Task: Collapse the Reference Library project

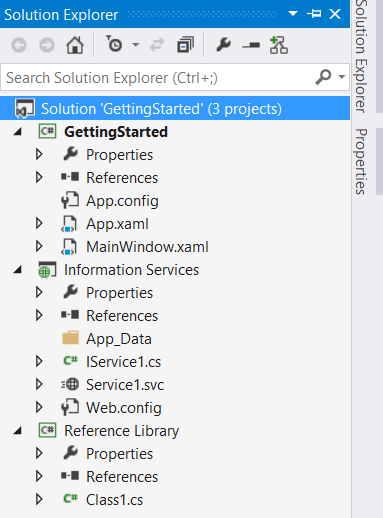Action: tap(18, 431)
